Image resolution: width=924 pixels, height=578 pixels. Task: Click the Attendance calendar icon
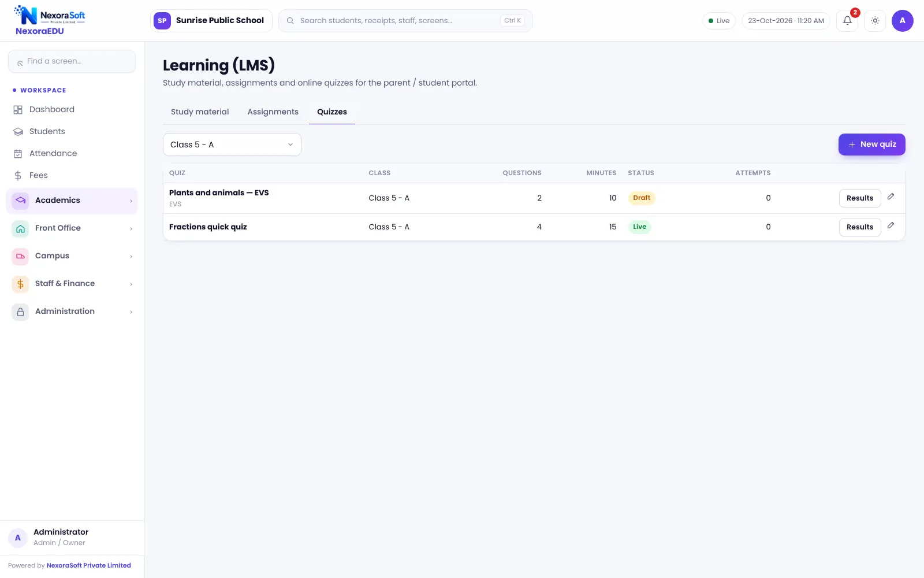(x=18, y=154)
